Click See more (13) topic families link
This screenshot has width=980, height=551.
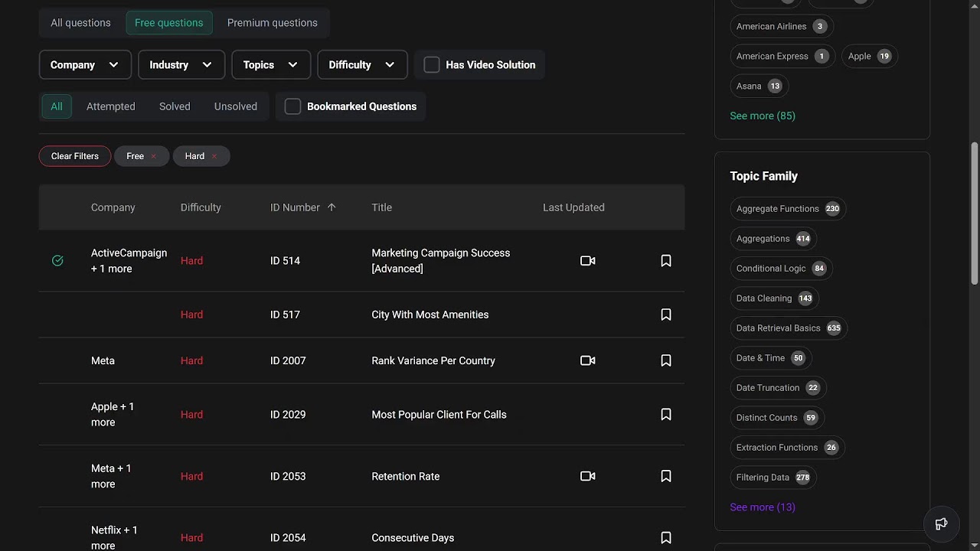(x=762, y=507)
